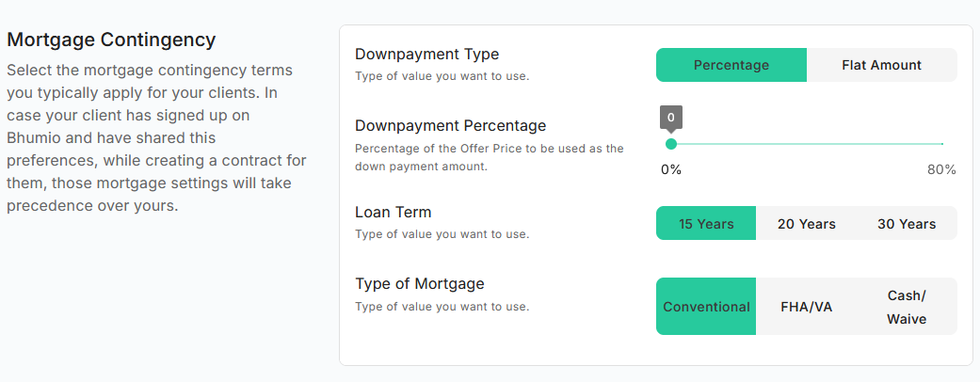
Task: Click the Downpayment Type label
Action: [426, 55]
